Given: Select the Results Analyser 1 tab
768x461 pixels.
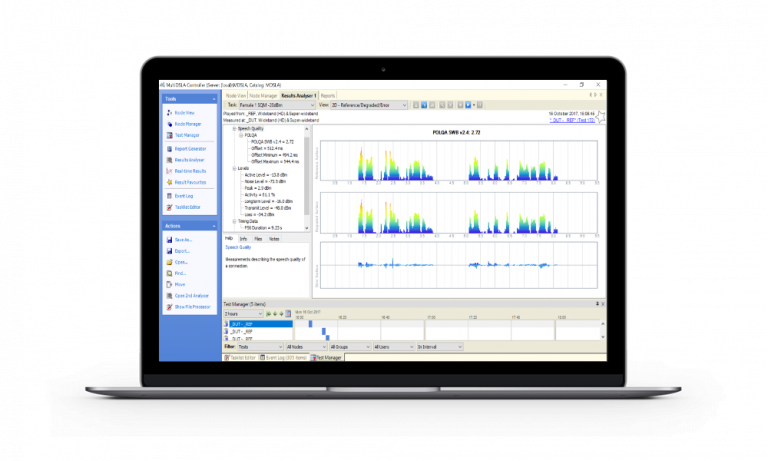Looking at the screenshot, I should 299,96.
